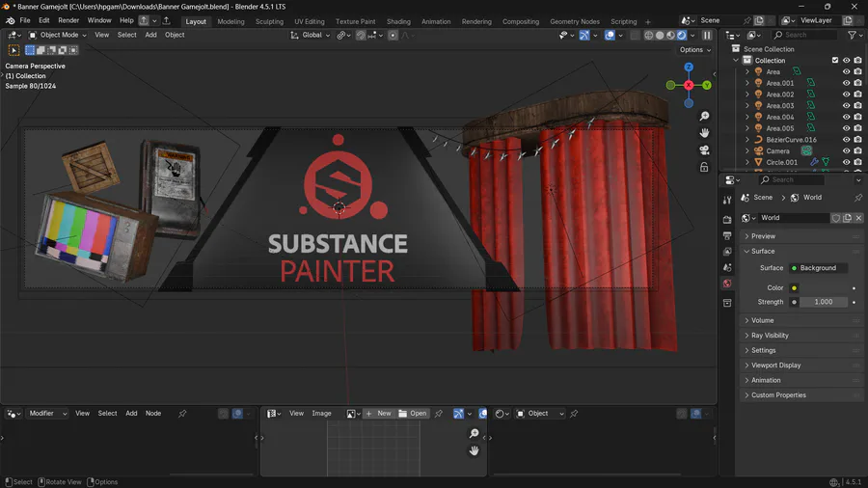Switch to the Geometry Nodes workspace tab

pos(575,21)
